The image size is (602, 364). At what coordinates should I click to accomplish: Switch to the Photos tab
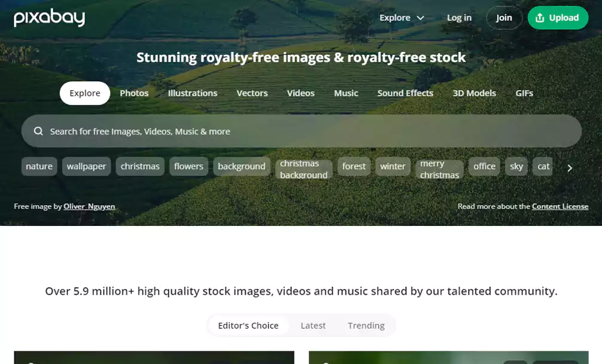[x=134, y=93]
